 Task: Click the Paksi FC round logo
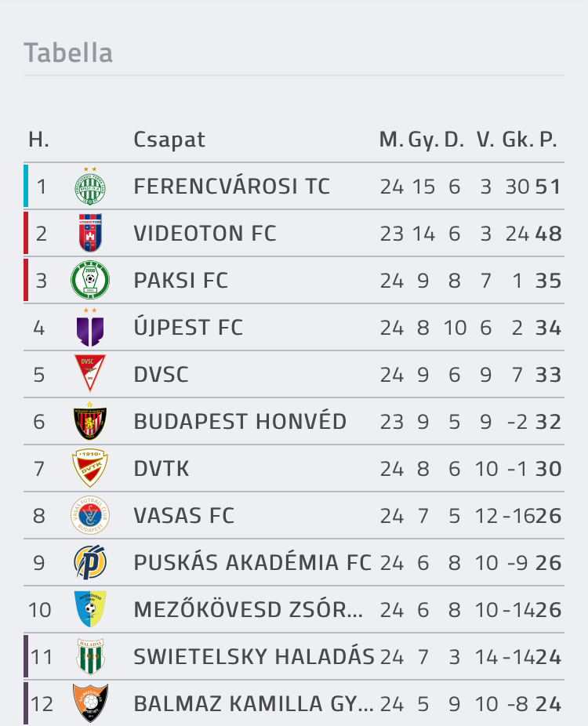[x=90, y=280]
